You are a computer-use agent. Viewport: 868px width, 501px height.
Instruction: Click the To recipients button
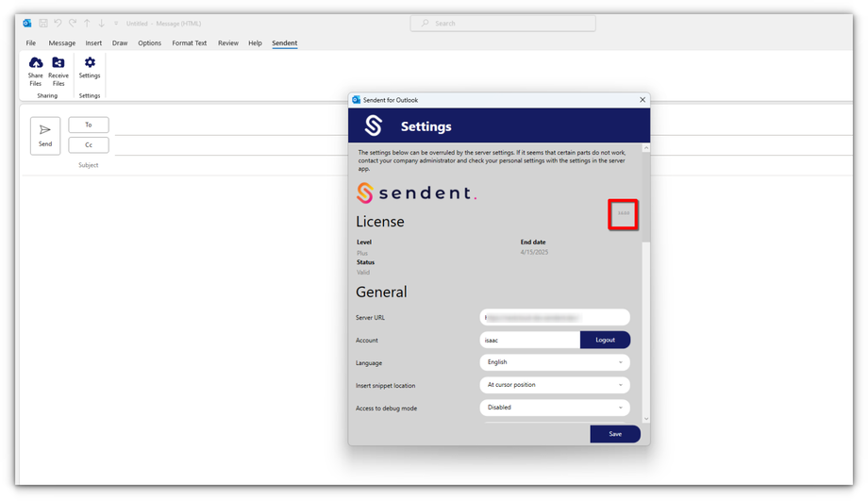pos(89,125)
